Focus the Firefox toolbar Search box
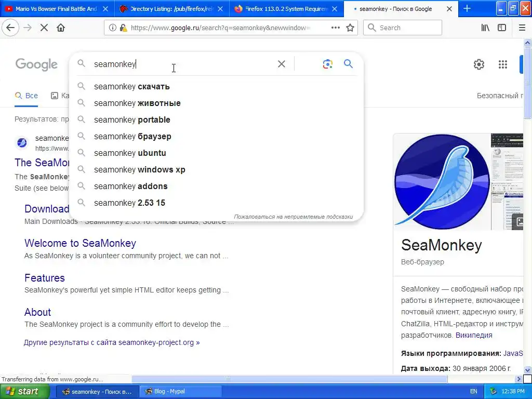Image resolution: width=532 pixels, height=399 pixels. pyautogui.click(x=403, y=28)
